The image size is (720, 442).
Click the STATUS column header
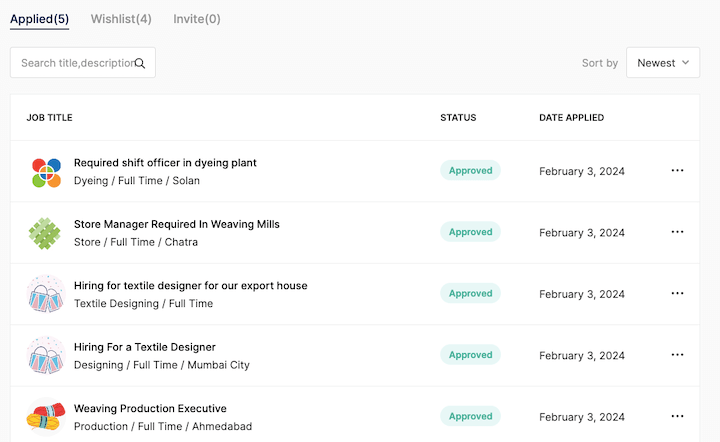(458, 117)
